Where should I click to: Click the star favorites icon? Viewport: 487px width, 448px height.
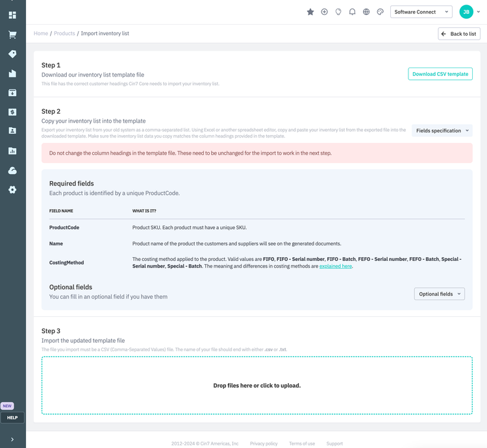[x=310, y=12]
